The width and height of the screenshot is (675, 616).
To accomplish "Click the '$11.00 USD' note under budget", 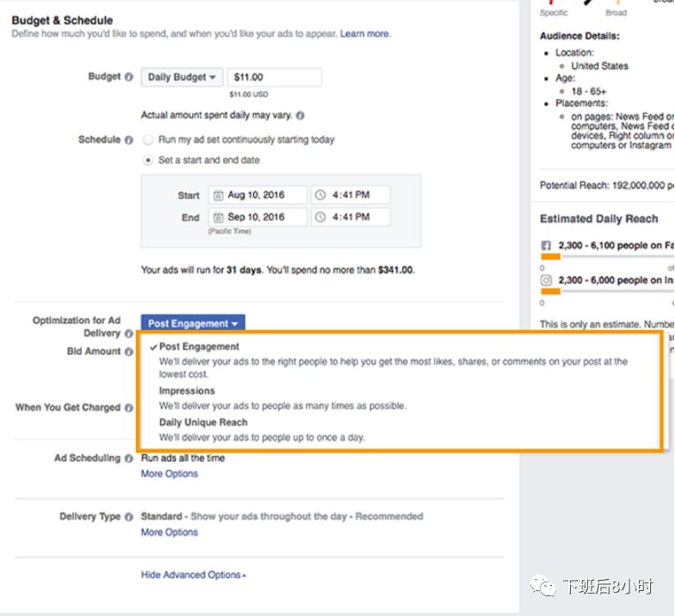I will [x=248, y=95].
